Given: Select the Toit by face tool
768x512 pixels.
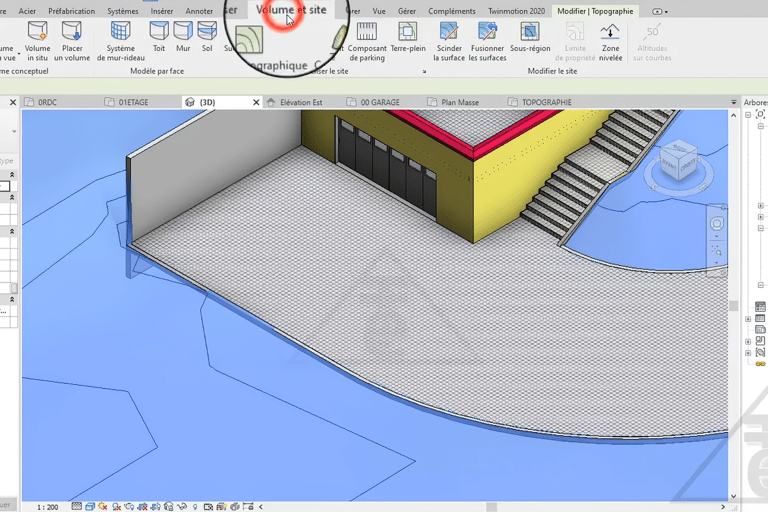Looking at the screenshot, I should click(x=159, y=37).
